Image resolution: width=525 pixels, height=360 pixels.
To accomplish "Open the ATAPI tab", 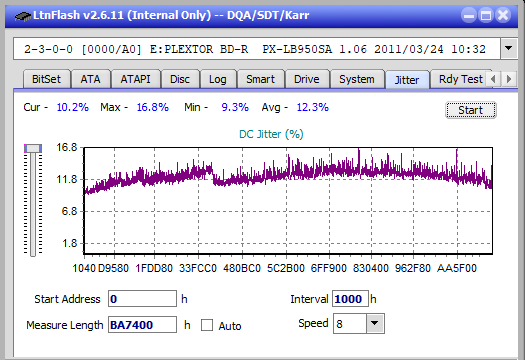I will (x=135, y=79).
